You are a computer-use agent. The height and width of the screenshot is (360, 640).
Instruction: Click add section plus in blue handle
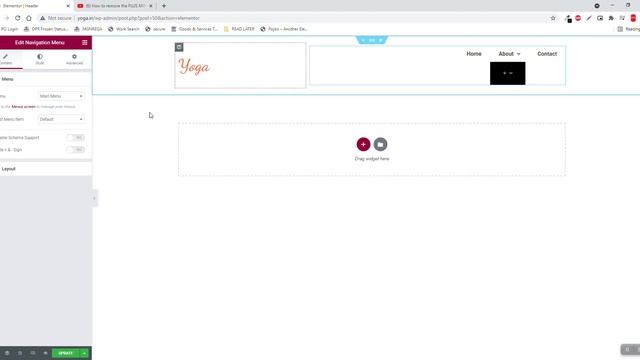pos(363,40)
